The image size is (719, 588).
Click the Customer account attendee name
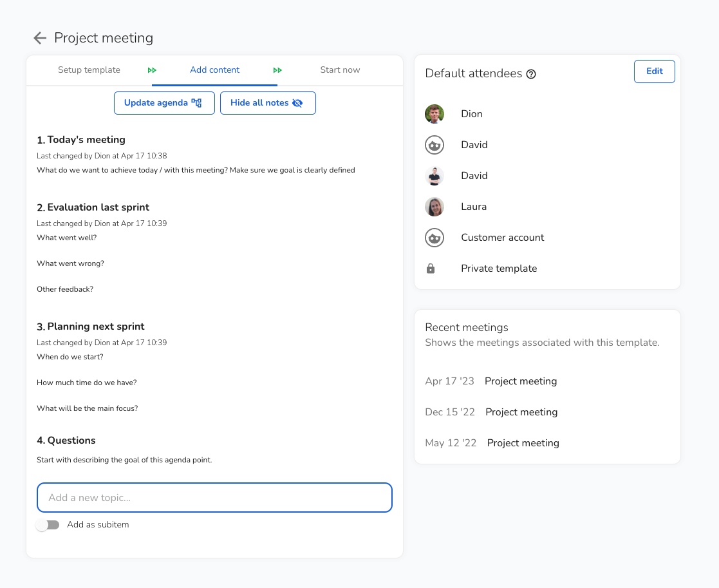click(x=503, y=238)
